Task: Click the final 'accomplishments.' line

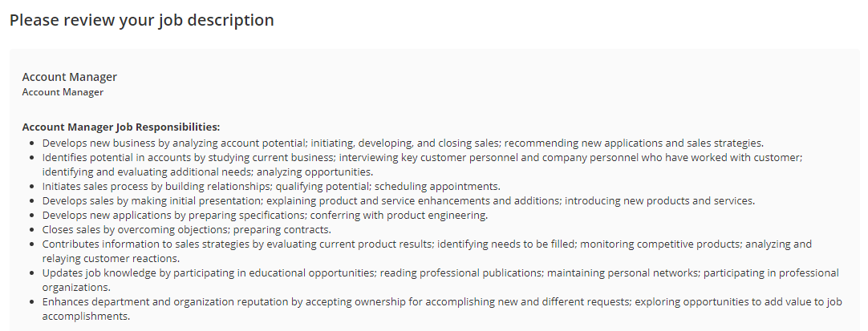Action: tap(87, 316)
